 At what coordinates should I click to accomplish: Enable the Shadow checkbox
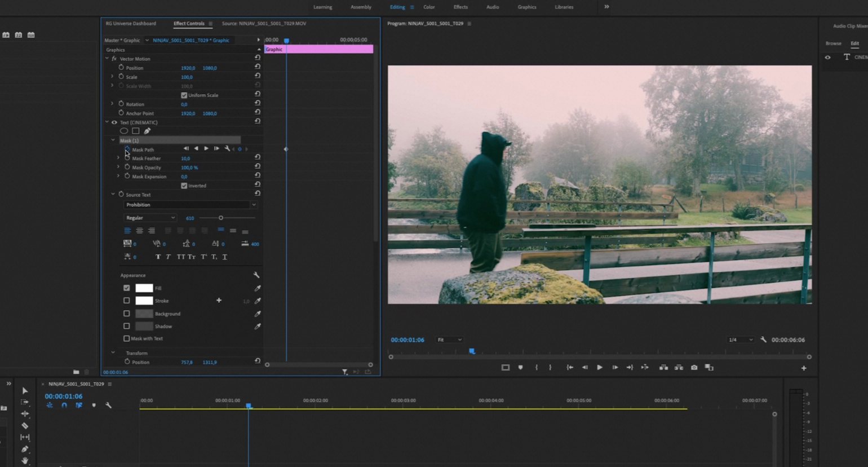[126, 326]
